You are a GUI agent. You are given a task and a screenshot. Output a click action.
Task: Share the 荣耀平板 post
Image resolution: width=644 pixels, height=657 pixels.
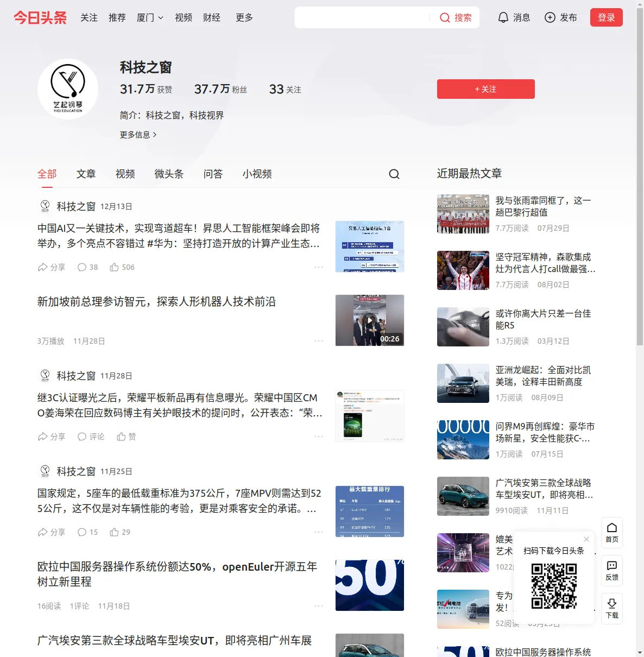(51, 437)
